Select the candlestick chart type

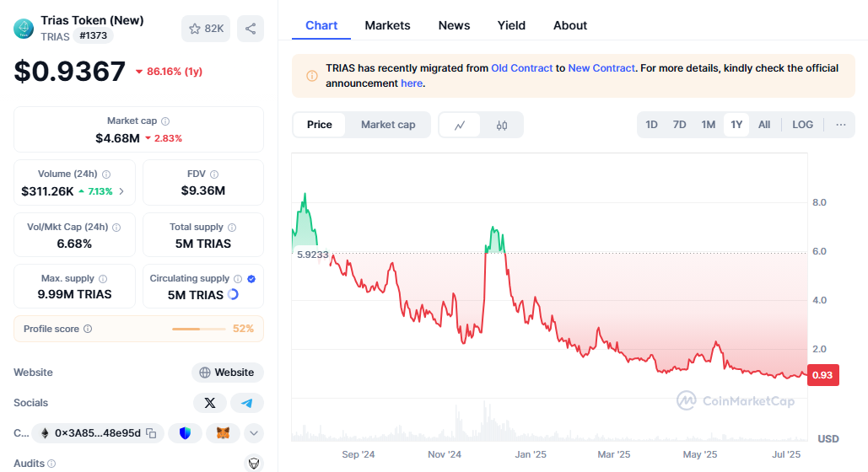[502, 126]
